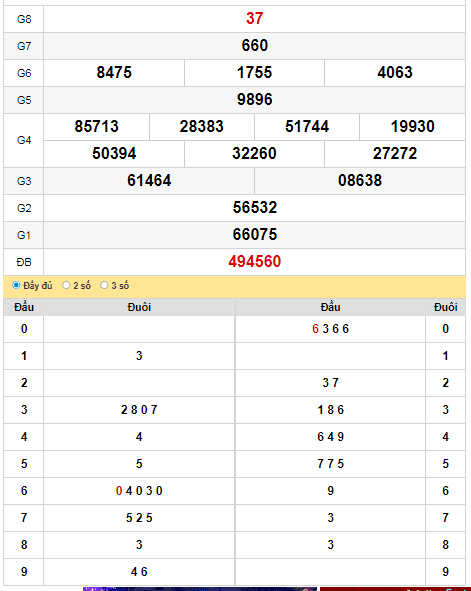Click G4 number 27272
Image resolution: width=471 pixels, height=591 pixels.
pos(395,153)
